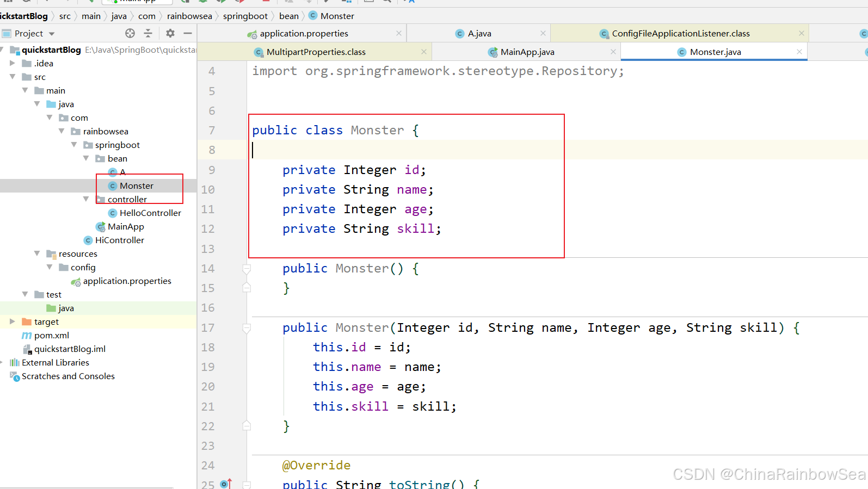Screen dimensions: 868x489
Task: Collapse the springboot package
Action: click(x=74, y=145)
